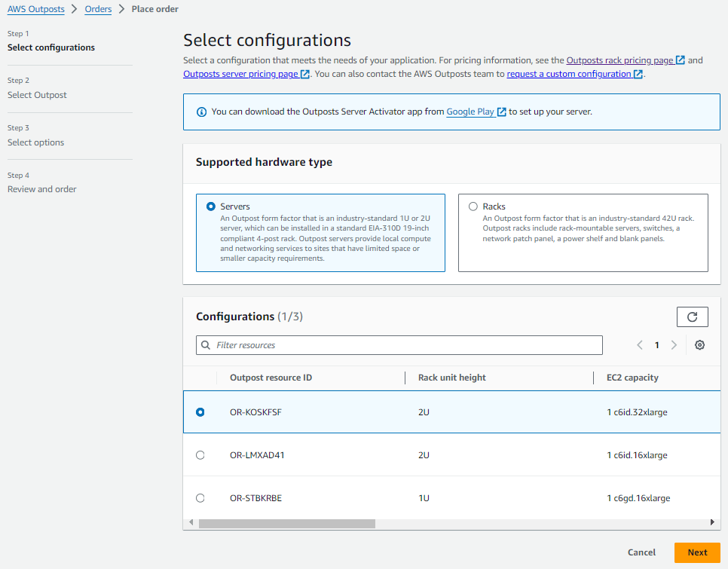Click the search magnifier in filter box
The height and width of the screenshot is (569, 728).
pyautogui.click(x=205, y=344)
